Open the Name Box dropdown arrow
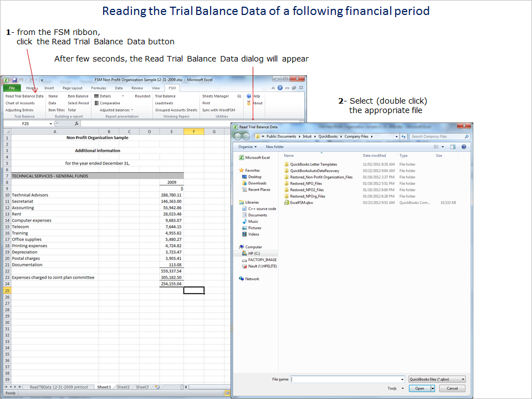 point(51,124)
